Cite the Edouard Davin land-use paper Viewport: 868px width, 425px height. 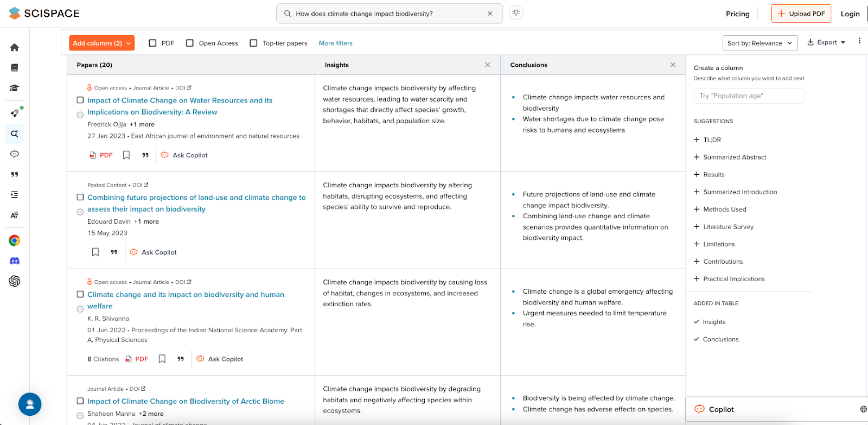click(x=114, y=252)
